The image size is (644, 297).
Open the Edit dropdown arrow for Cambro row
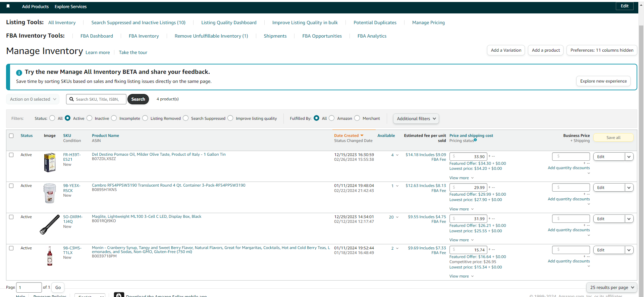[629, 188]
